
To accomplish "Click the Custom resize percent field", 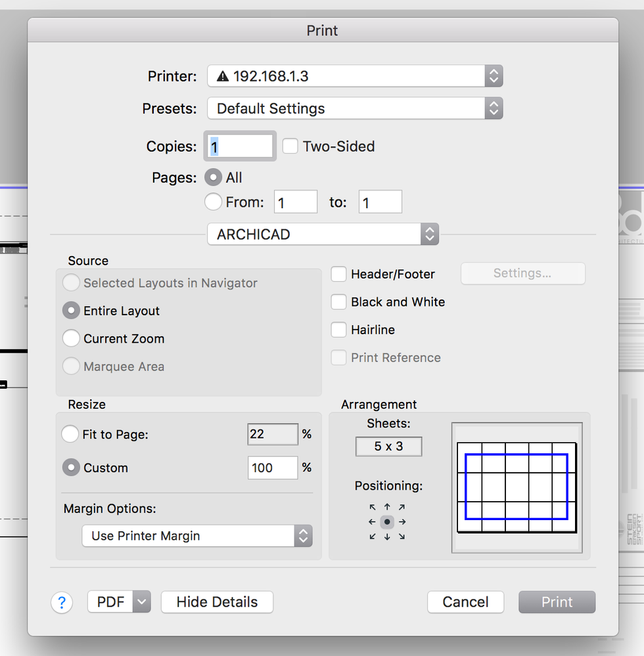I will [273, 468].
